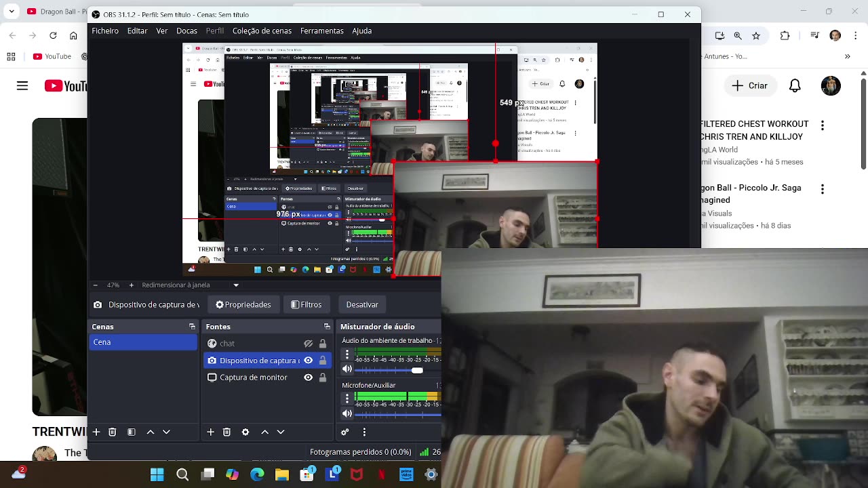This screenshot has height=488, width=868.
Task: Move source down in Fontes
Action: coord(281,432)
